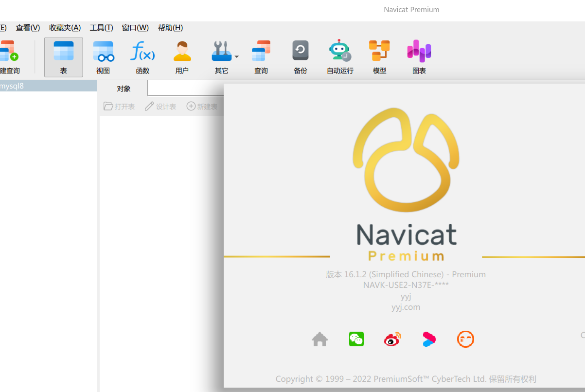Click the 设计表 design table button
Screen dimensions: 585x392
[160, 106]
